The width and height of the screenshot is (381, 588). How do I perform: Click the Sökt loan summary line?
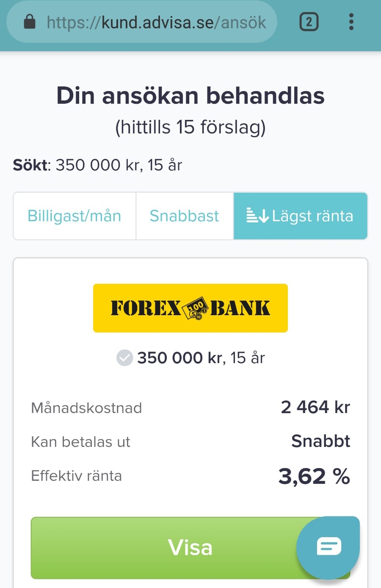97,165
